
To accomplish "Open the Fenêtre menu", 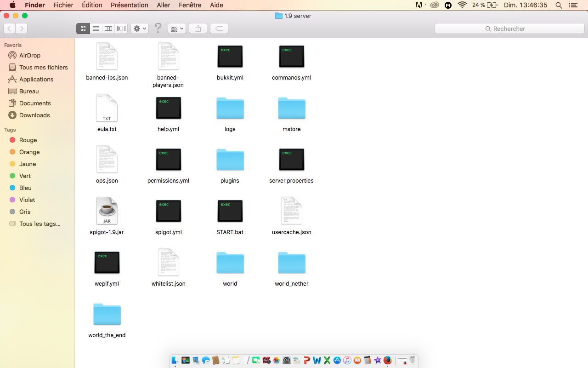I will pos(190,5).
